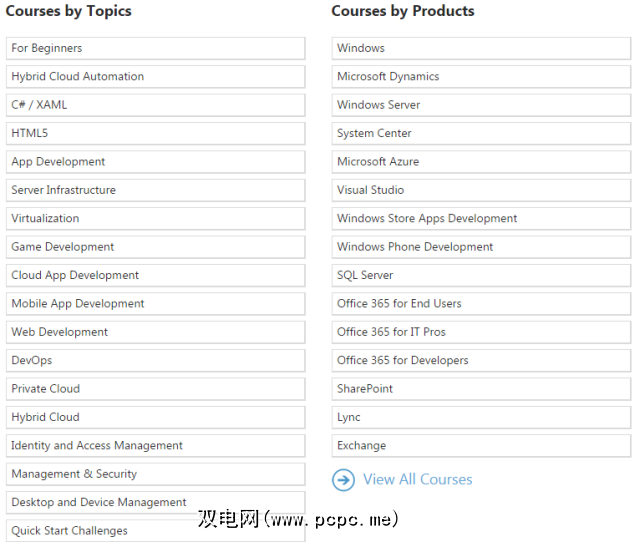Open Mobile App Development courses

click(x=155, y=304)
